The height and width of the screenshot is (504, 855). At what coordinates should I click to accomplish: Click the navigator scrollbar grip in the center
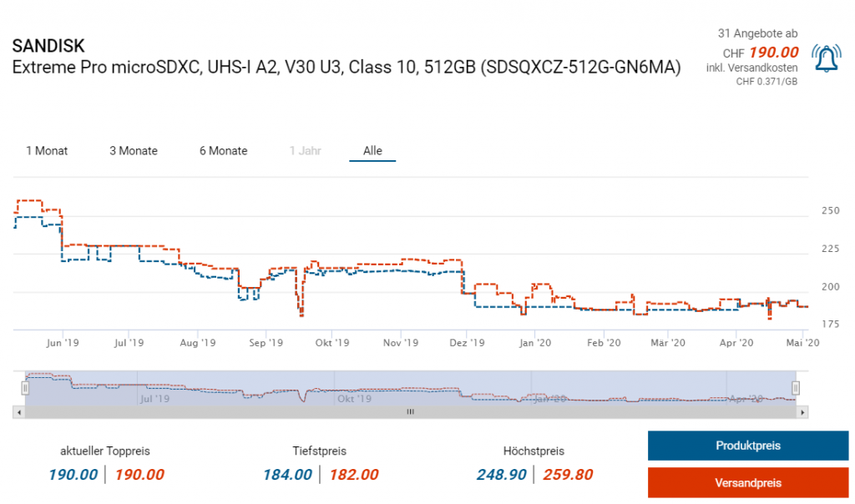[410, 412]
